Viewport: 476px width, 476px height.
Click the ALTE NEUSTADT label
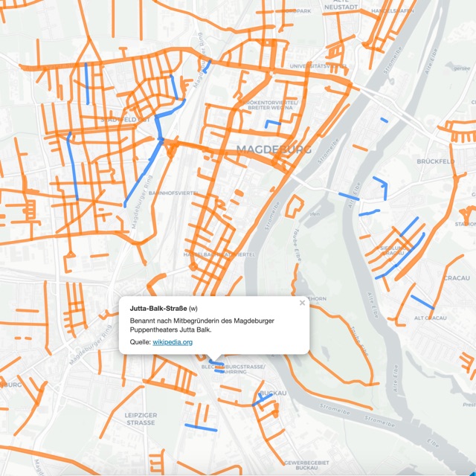click(x=341, y=4)
